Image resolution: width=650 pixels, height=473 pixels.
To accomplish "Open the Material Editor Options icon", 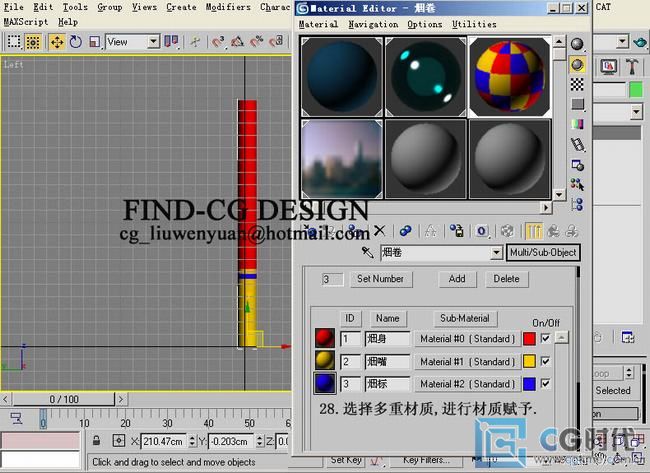I will (x=577, y=165).
